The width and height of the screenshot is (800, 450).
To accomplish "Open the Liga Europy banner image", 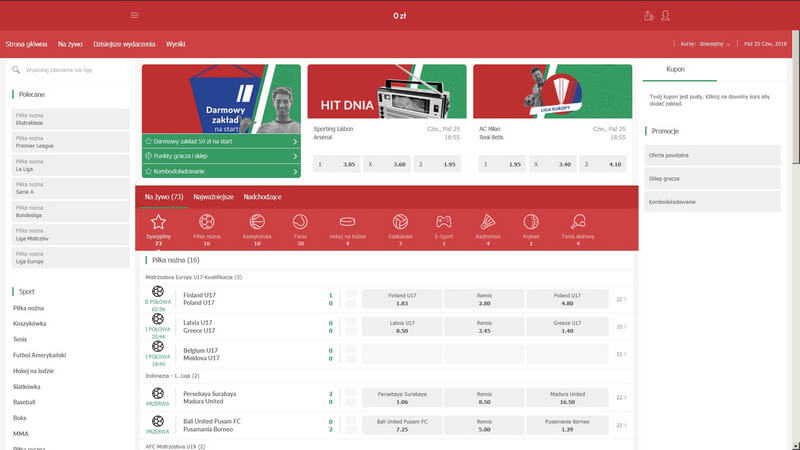I will click(553, 91).
